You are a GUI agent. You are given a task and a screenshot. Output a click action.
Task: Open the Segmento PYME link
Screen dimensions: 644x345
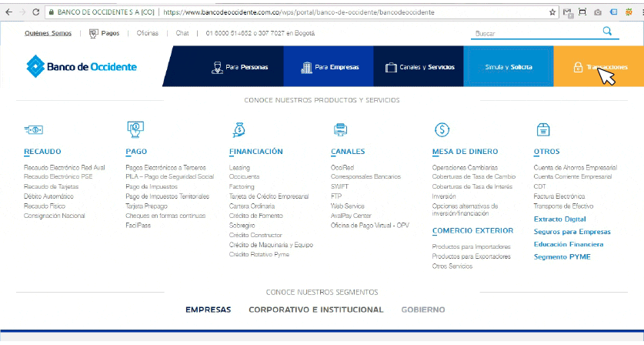pos(562,256)
